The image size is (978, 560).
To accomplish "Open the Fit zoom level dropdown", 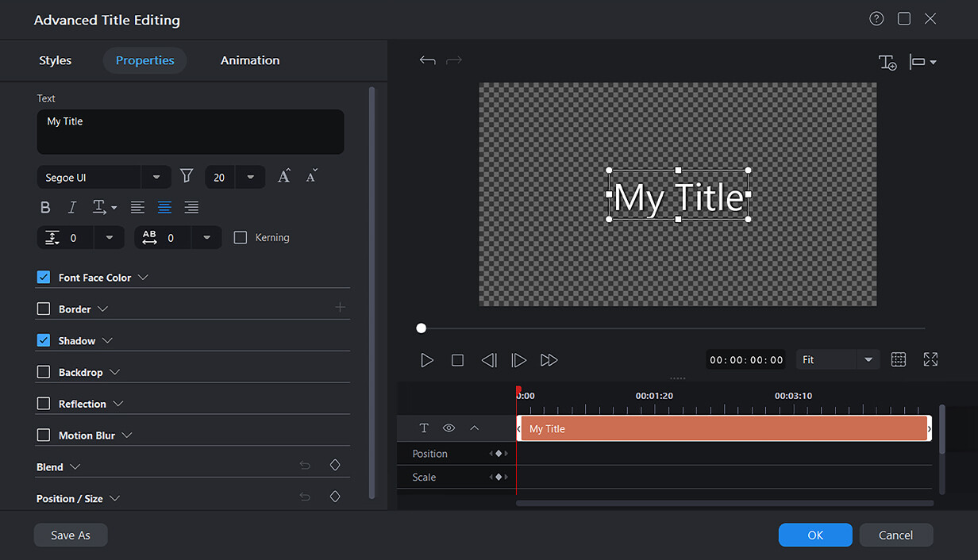I will 837,359.
